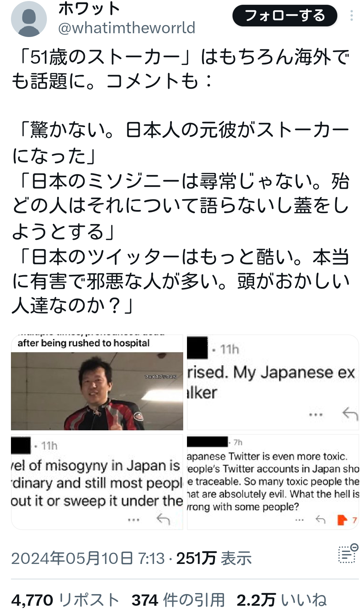This screenshot has width=364, height=615.
Task: Click ellipsis in the 'My Japanese ex' image
Action: pos(316,415)
